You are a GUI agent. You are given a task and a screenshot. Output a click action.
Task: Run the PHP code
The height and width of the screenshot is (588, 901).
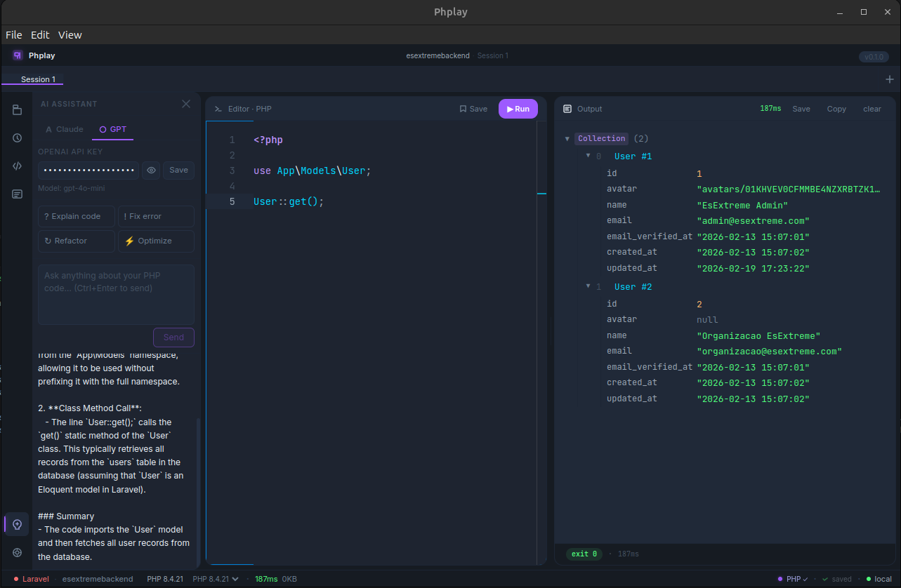[x=518, y=109]
